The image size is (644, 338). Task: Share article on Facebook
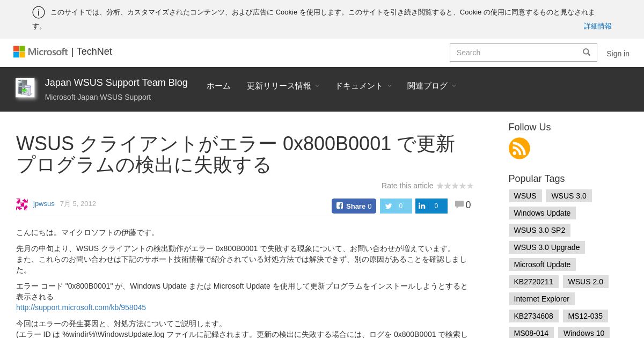(x=354, y=206)
